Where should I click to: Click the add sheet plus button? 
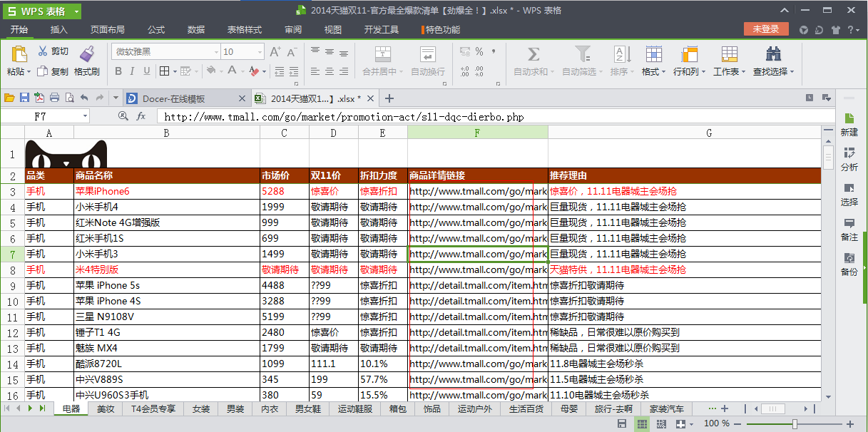click(725, 408)
